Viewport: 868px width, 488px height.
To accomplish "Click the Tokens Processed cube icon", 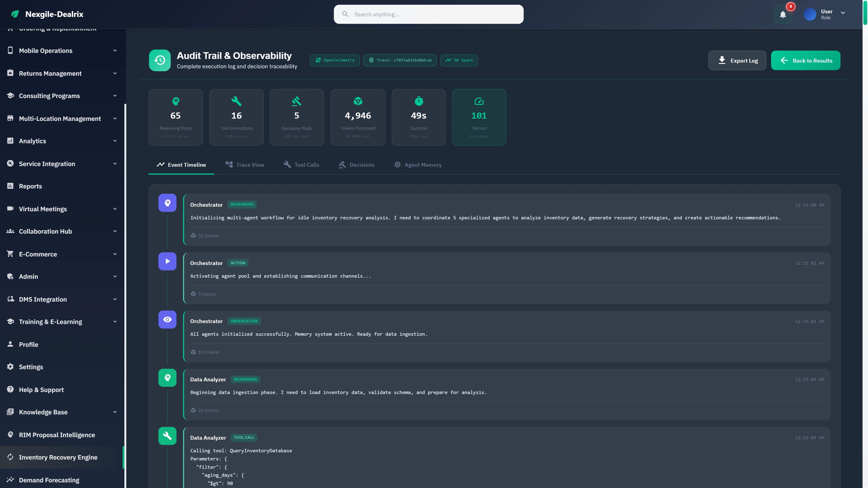I will tap(358, 101).
